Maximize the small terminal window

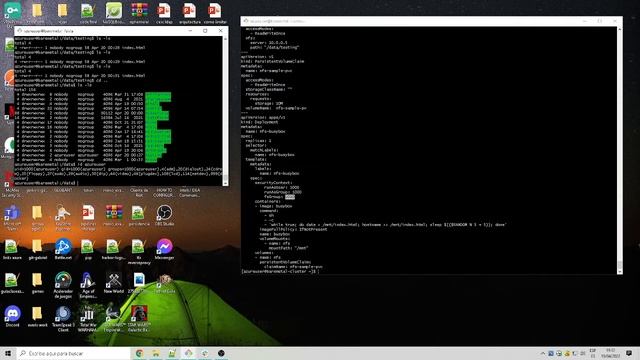(x=205, y=31)
